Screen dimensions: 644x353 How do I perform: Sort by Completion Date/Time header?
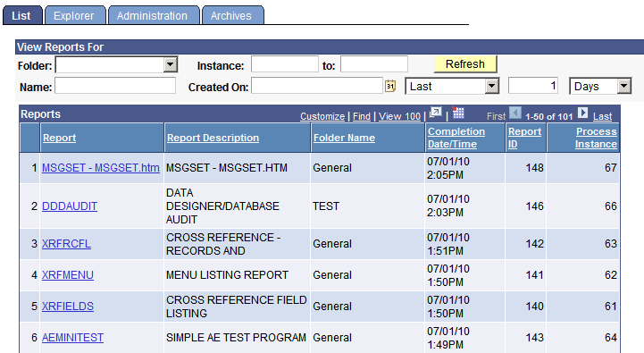coord(456,138)
